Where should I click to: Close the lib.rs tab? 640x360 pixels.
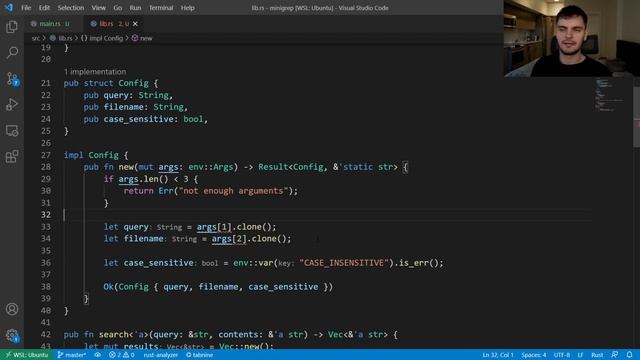click(135, 24)
